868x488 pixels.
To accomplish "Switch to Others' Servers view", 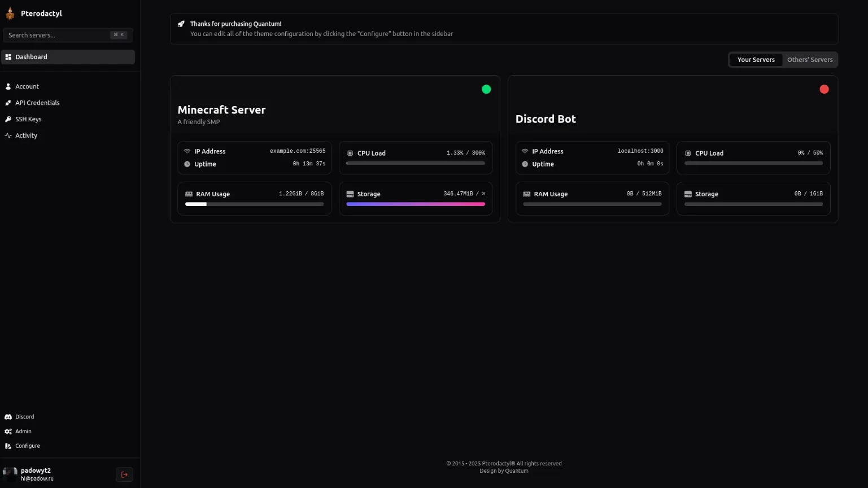I will tap(809, 60).
